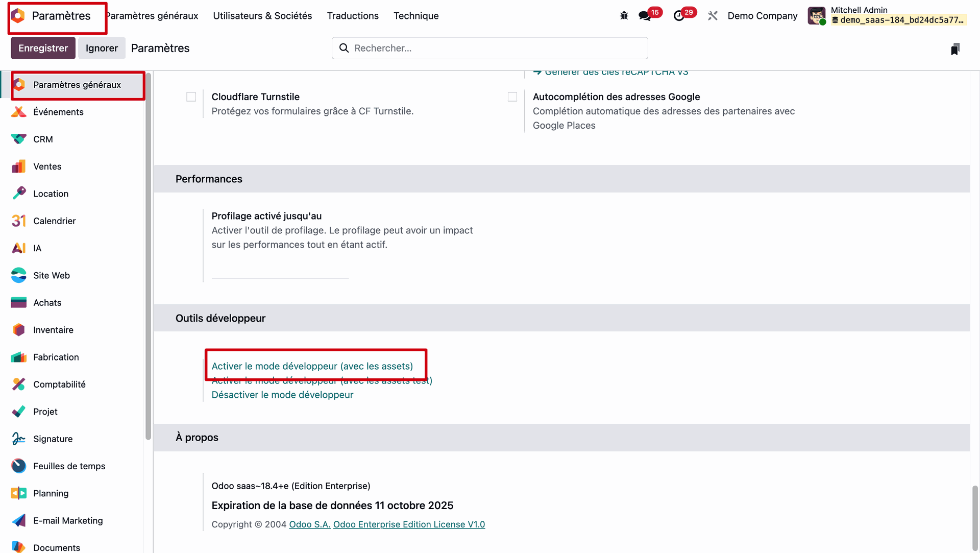
Task: Select the Comptabilité sidebar icon
Action: point(19,384)
